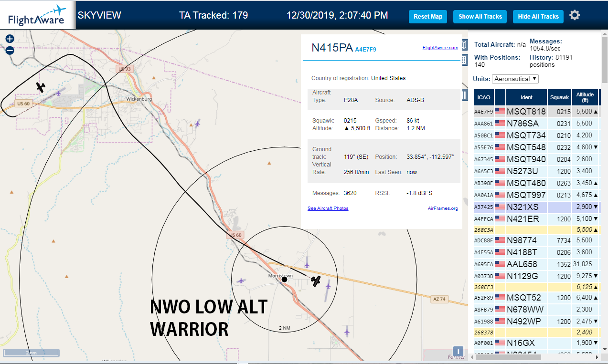Select the MSQT940 row
Viewport: 608px width, 364px height.
[x=537, y=159]
